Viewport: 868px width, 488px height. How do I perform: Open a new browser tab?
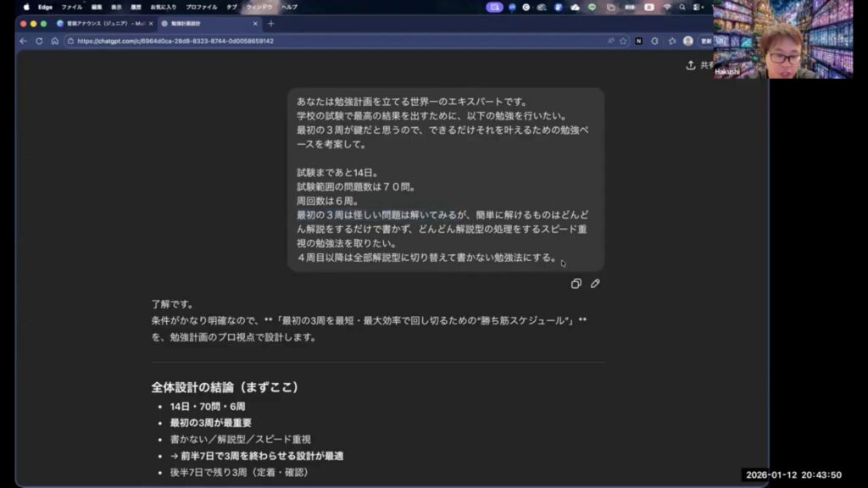click(271, 24)
